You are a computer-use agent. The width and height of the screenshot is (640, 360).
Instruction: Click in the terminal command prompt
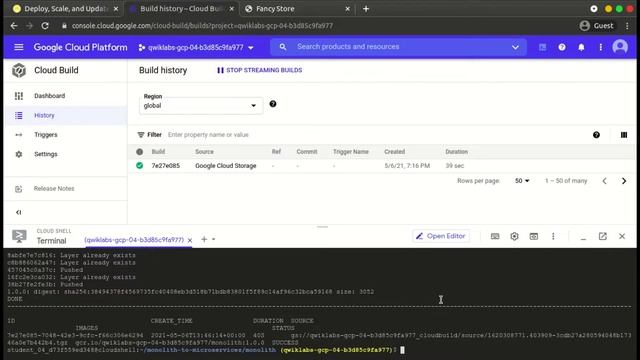[x=402, y=350]
